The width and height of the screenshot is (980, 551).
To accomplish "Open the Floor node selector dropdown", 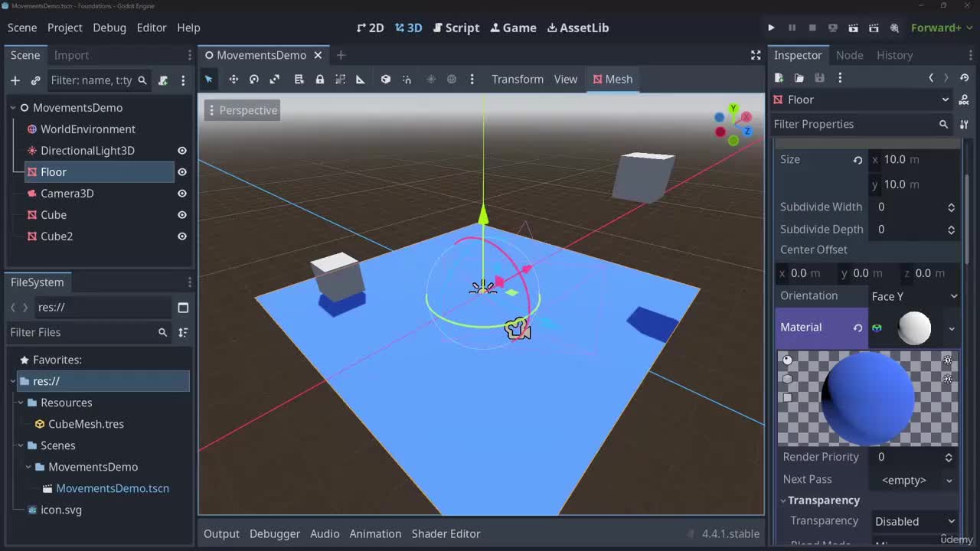I will [861, 99].
